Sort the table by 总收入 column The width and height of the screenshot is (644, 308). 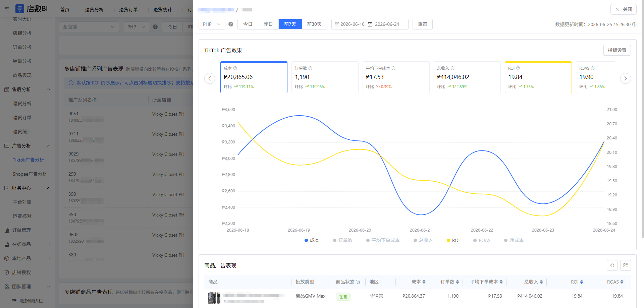(x=541, y=282)
